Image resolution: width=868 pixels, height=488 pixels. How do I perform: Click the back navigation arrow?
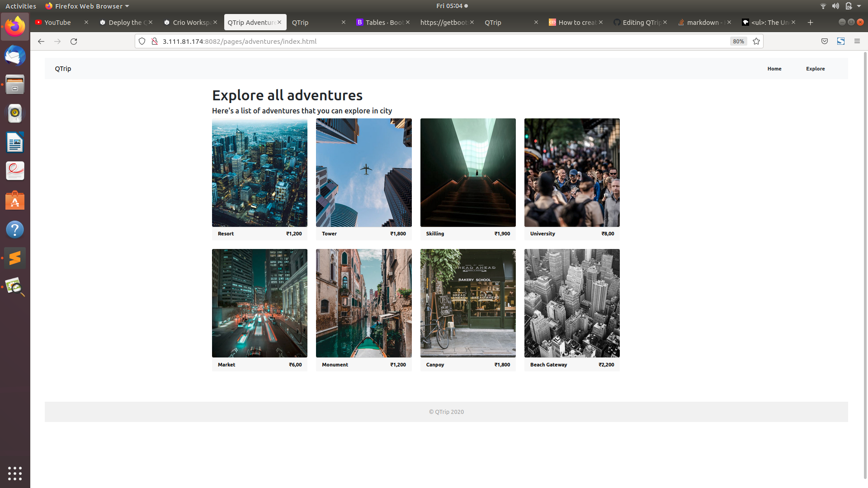41,41
